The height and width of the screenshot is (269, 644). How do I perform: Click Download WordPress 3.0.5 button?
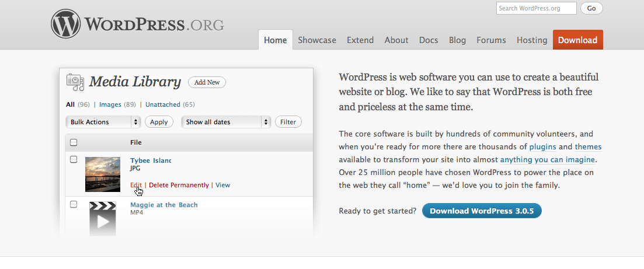pos(482,211)
